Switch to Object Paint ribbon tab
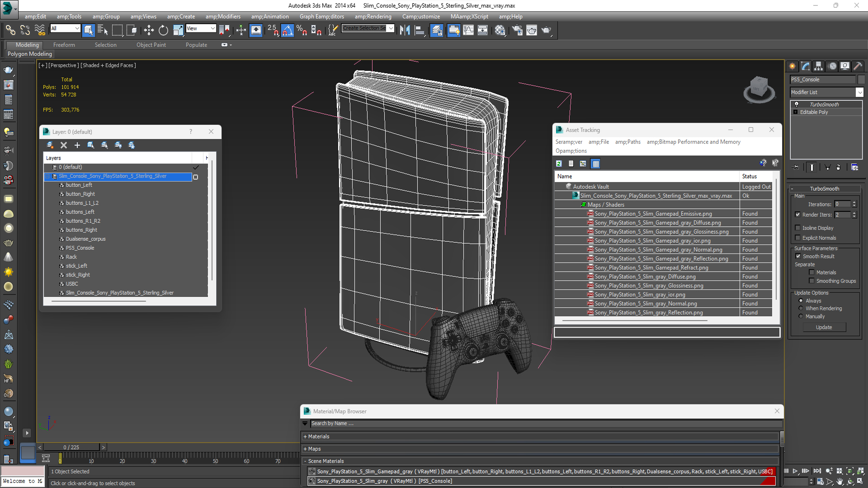This screenshot has width=868, height=488. coord(151,45)
